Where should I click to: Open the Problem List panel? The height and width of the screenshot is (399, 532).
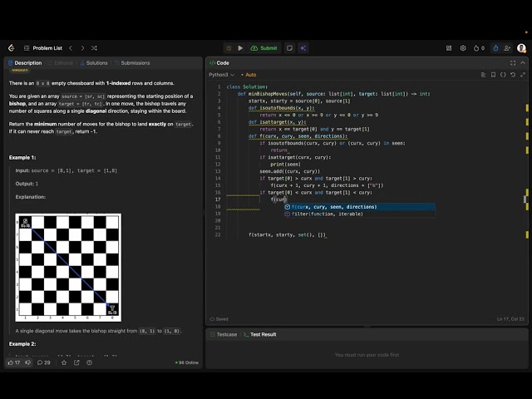point(43,48)
